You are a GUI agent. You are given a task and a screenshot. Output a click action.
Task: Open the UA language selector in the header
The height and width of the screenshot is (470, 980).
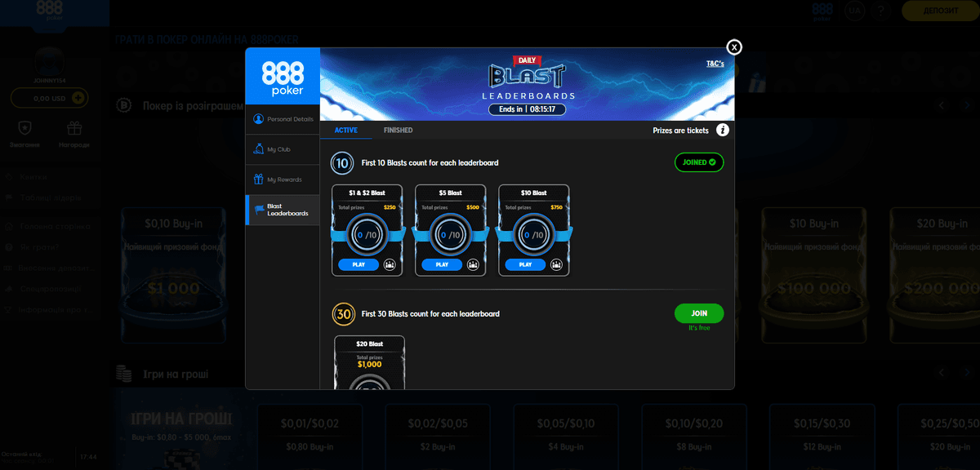click(x=855, y=11)
